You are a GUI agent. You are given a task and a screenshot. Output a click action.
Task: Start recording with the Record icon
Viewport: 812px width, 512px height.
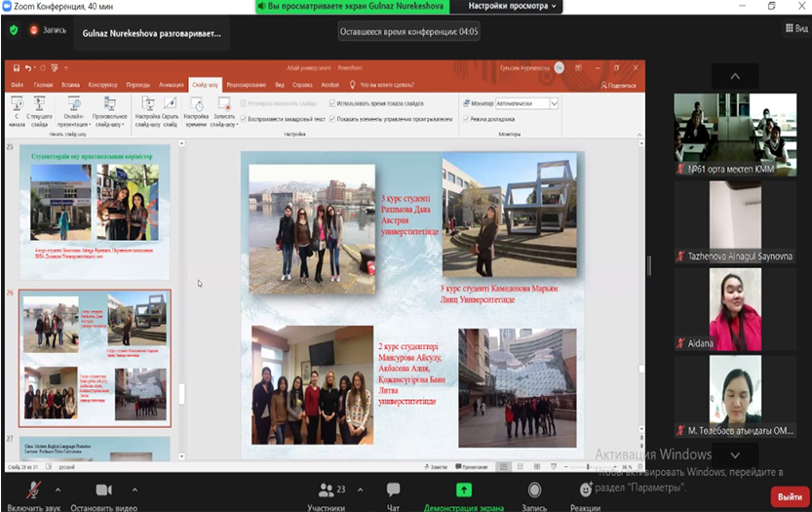click(534, 490)
